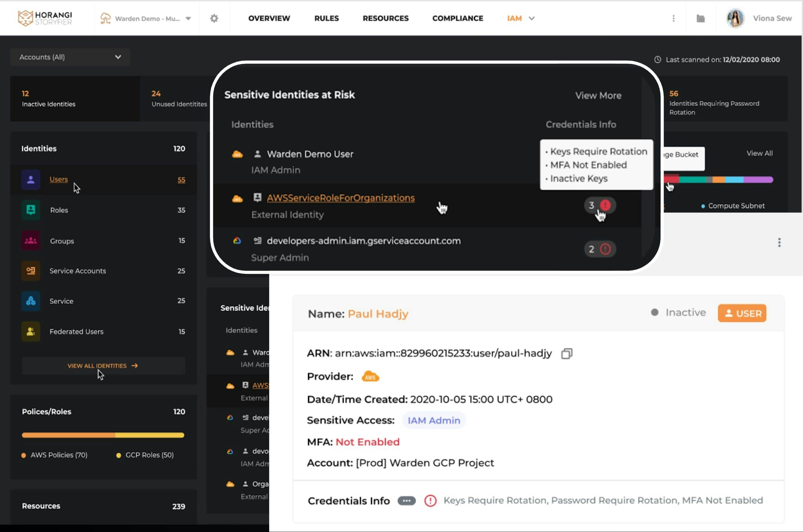
Task: Open vertical dots menu above detail card
Action: click(779, 243)
